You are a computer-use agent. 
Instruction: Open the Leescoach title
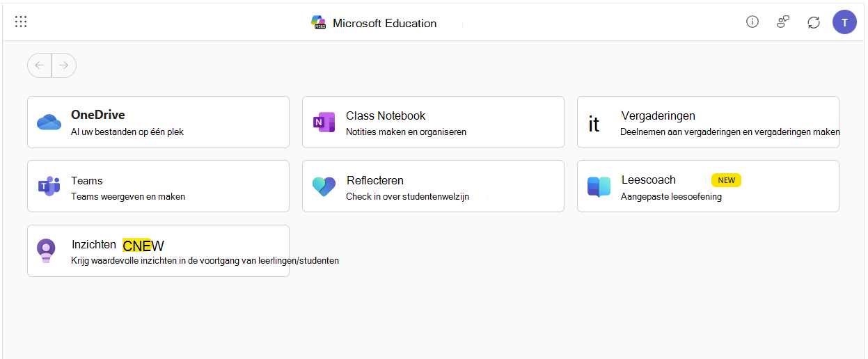pos(648,179)
